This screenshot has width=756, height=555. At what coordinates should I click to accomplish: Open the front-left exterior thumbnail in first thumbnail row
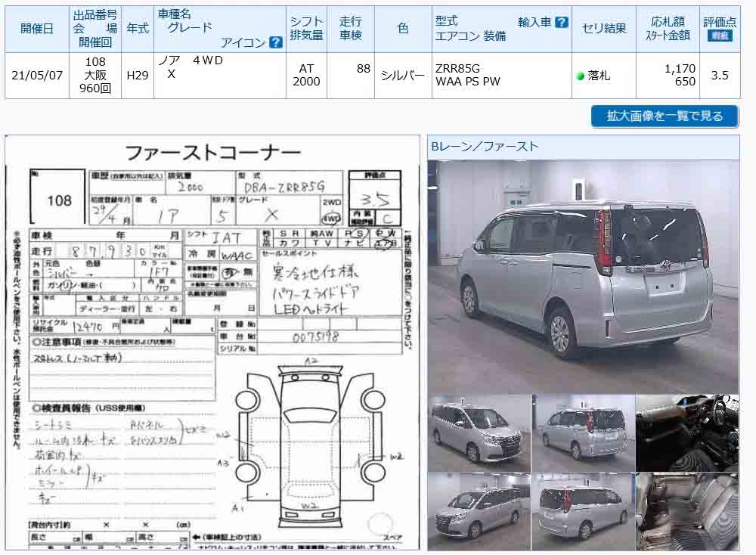pyautogui.click(x=479, y=433)
